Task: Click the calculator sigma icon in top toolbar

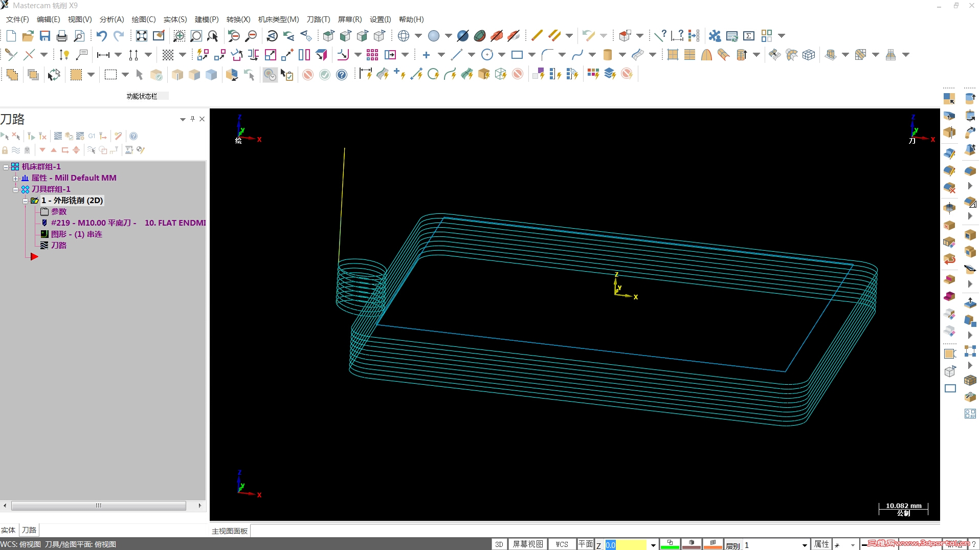Action: click(x=749, y=36)
